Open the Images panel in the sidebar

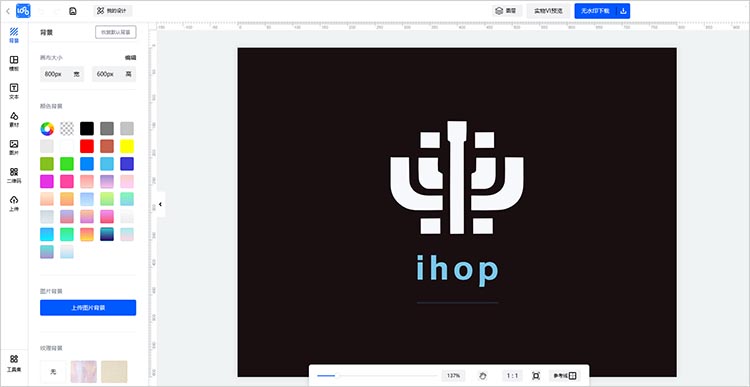tap(14, 147)
